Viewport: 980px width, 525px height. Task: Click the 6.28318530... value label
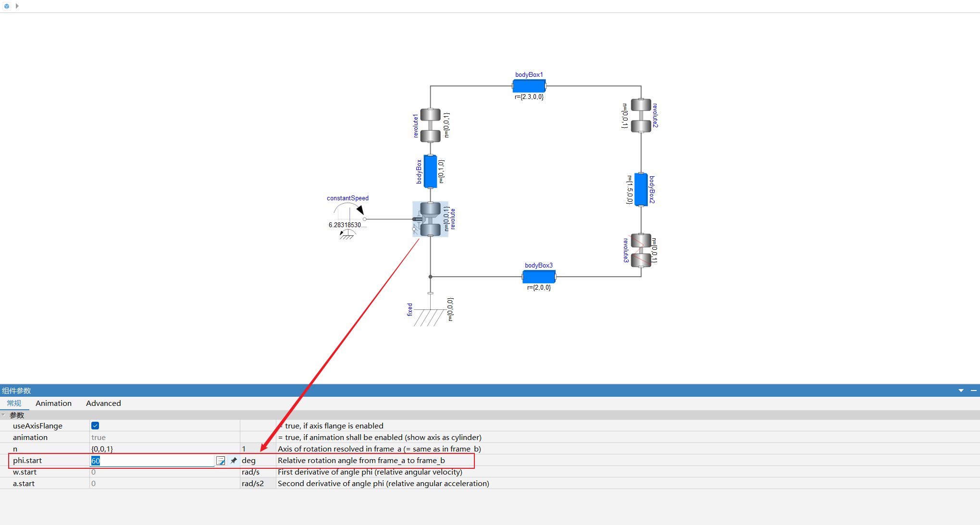click(347, 225)
